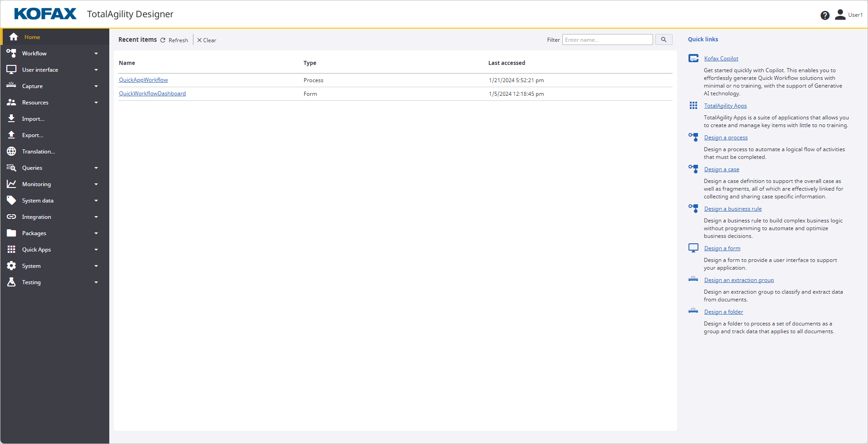Viewport: 868px width, 444px height.
Task: Expand the Workflow menu arrow
Action: click(x=96, y=54)
